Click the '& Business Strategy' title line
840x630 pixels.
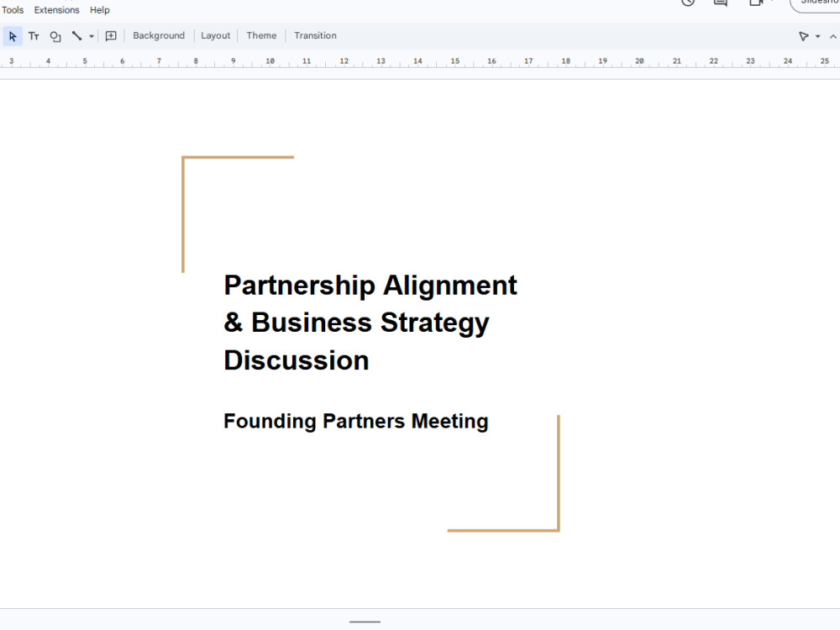pyautogui.click(x=356, y=323)
